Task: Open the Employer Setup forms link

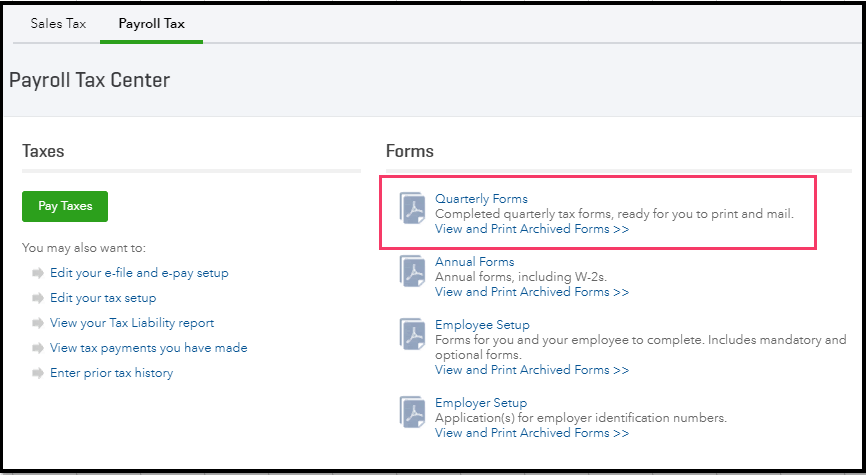Action: pyautogui.click(x=482, y=403)
